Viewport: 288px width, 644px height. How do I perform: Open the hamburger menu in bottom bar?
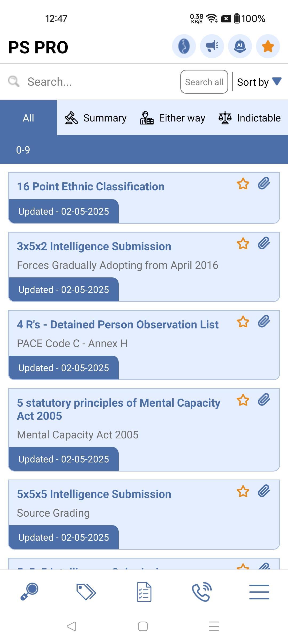pos(259,592)
